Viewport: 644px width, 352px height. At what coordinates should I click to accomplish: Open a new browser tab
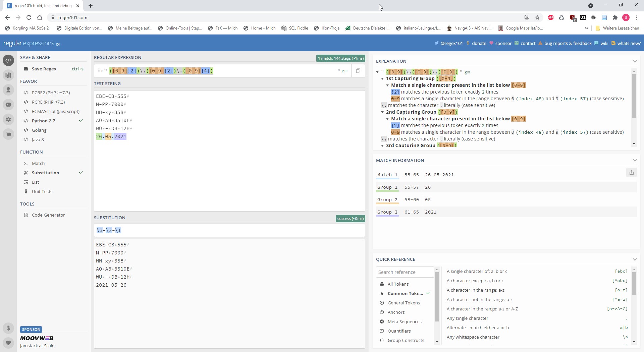click(91, 6)
